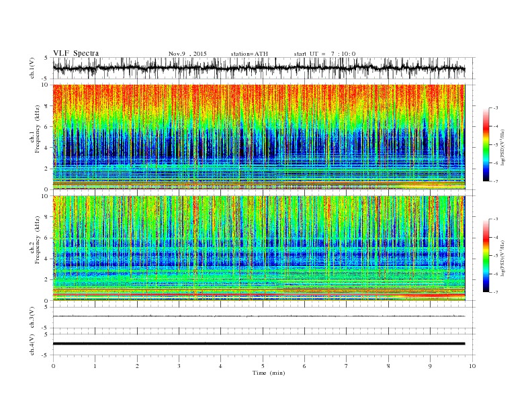Click the "-3" value on the upper color bar
This screenshot has height=411, width=532.
click(x=496, y=108)
